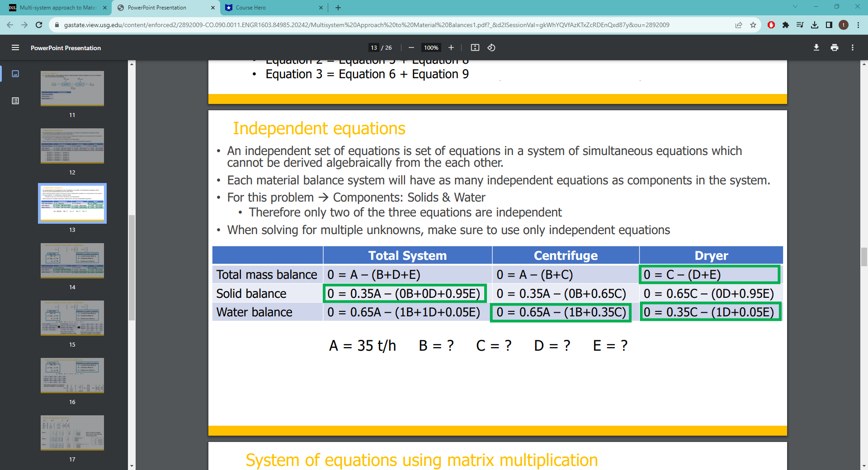Toggle the bookmark star for this page

(753, 25)
